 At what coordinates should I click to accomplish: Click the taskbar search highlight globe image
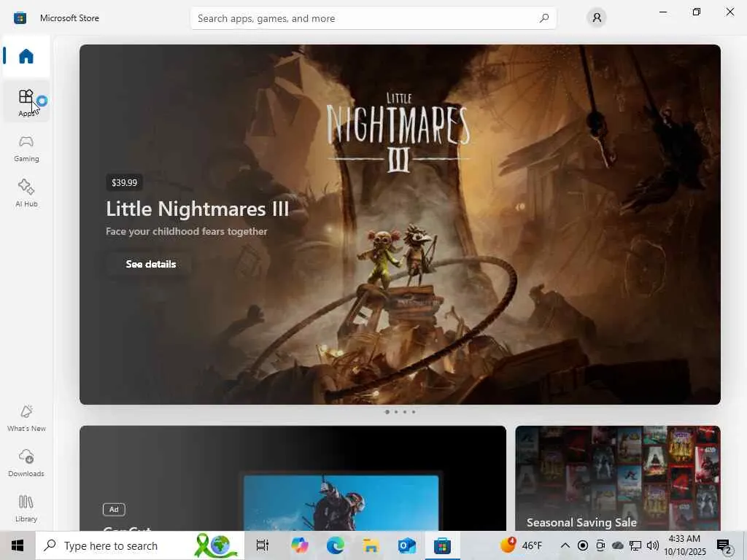click(216, 545)
